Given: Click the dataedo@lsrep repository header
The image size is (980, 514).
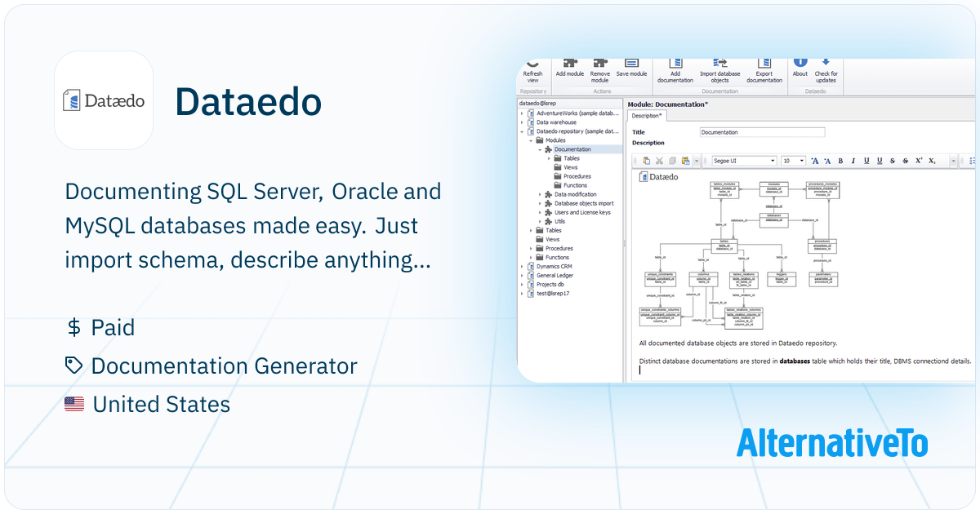Looking at the screenshot, I should [x=537, y=104].
